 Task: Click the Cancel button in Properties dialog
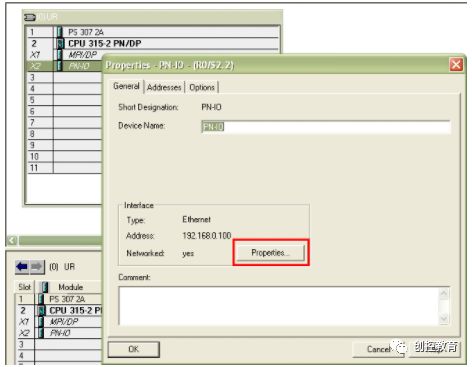[378, 349]
